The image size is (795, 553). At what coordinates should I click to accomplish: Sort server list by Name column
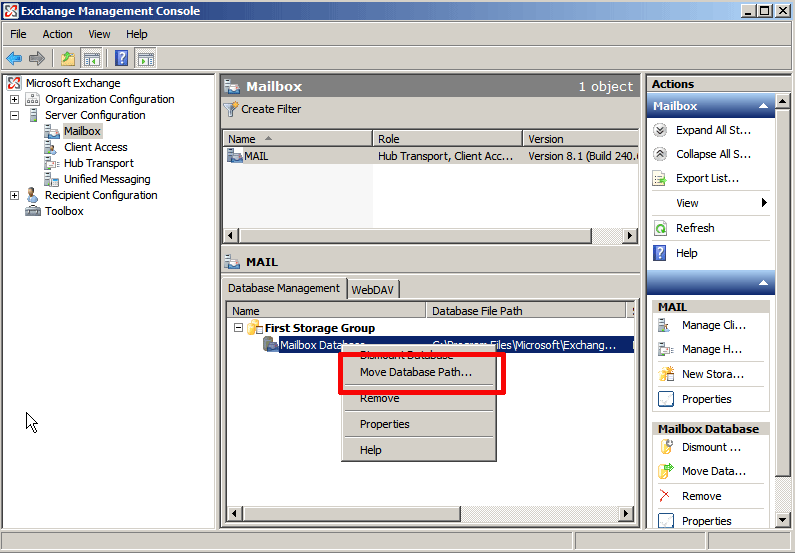pyautogui.click(x=297, y=139)
